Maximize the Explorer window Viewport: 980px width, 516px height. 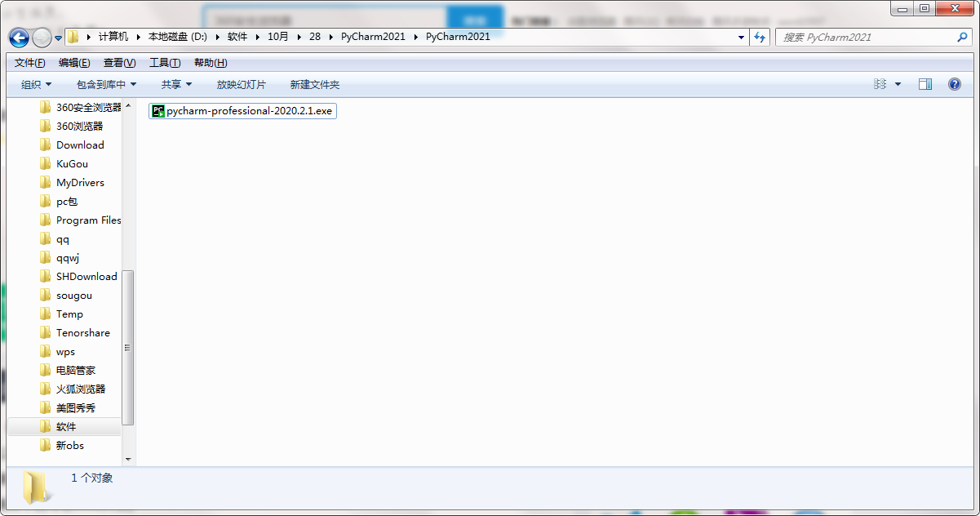(924, 8)
